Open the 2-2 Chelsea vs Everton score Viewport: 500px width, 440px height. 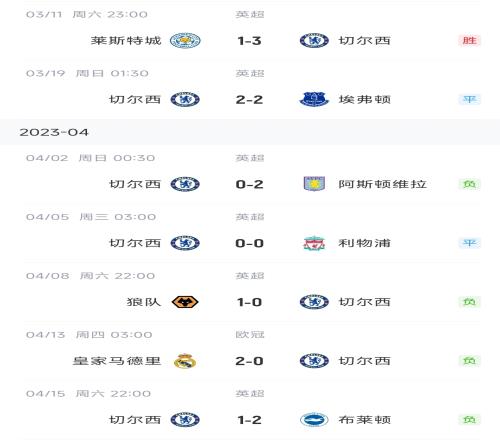249,99
